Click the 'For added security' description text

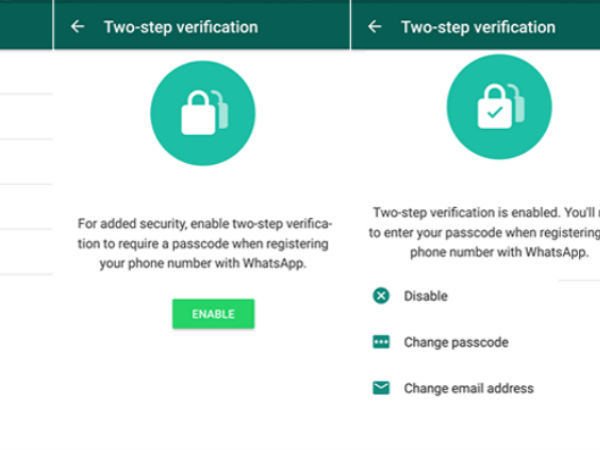[203, 243]
